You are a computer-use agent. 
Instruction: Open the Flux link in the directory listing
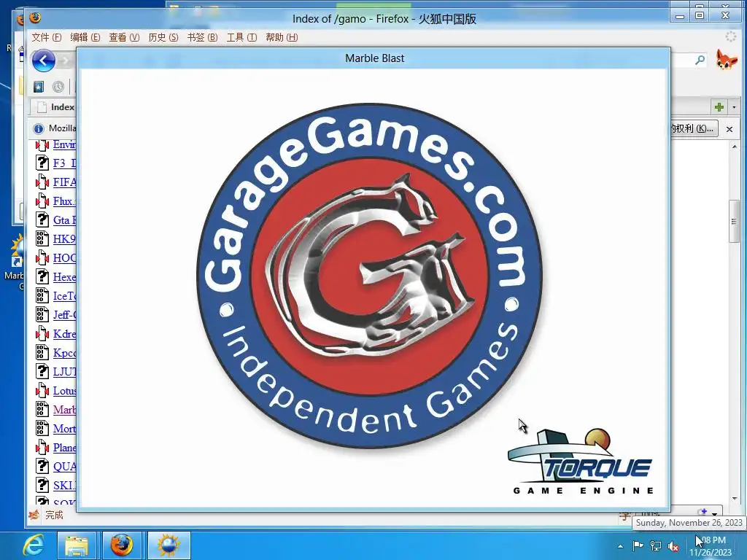click(64, 201)
